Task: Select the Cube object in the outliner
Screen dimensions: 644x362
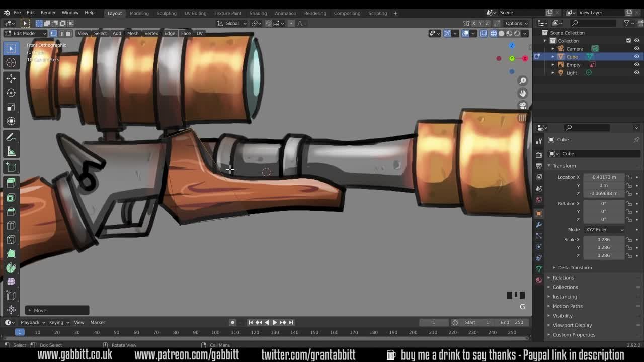Action: (572, 56)
